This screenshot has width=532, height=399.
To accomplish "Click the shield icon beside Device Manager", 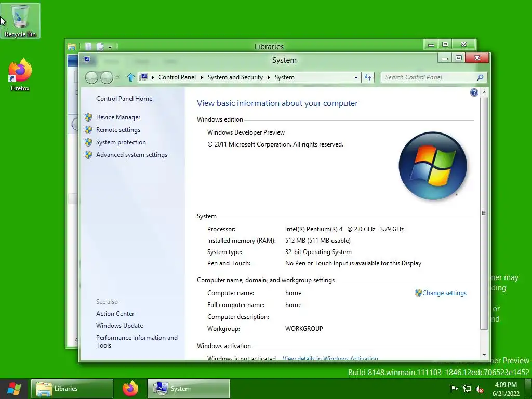I will click(88, 117).
